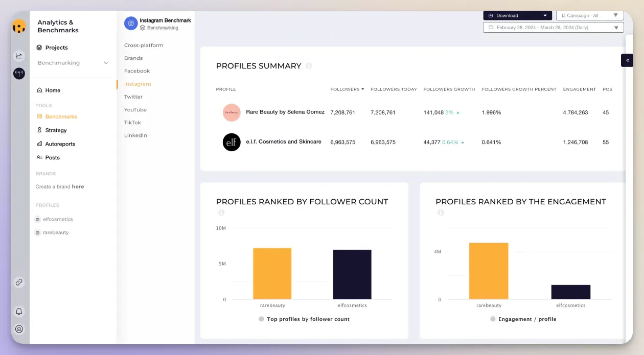The image size is (644, 355).
Task: Click the 1,246,708 engagement value
Action: click(x=576, y=143)
